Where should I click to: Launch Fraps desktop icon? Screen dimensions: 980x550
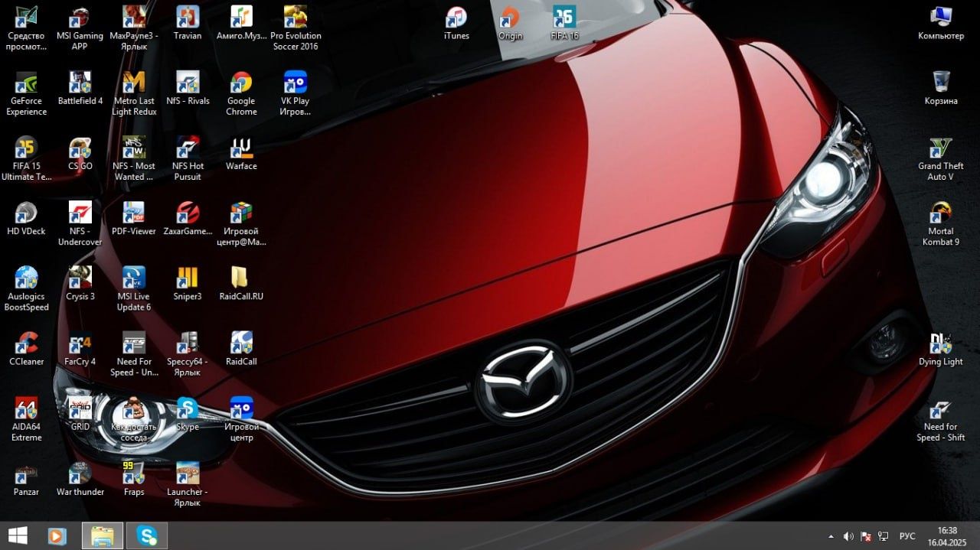pyautogui.click(x=134, y=478)
